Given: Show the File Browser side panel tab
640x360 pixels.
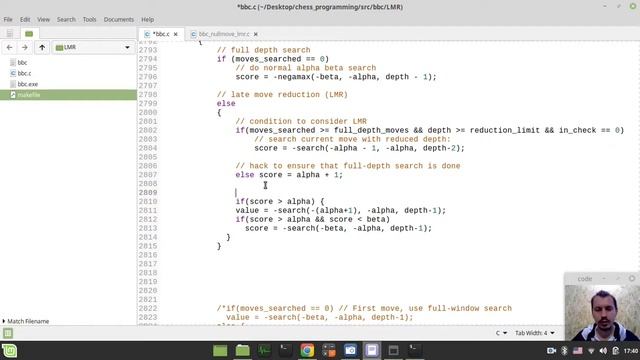Looking at the screenshot, I should (29, 34).
